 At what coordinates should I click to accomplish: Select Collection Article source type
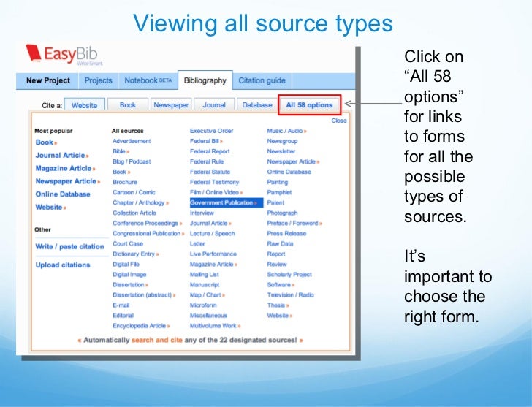coord(134,213)
